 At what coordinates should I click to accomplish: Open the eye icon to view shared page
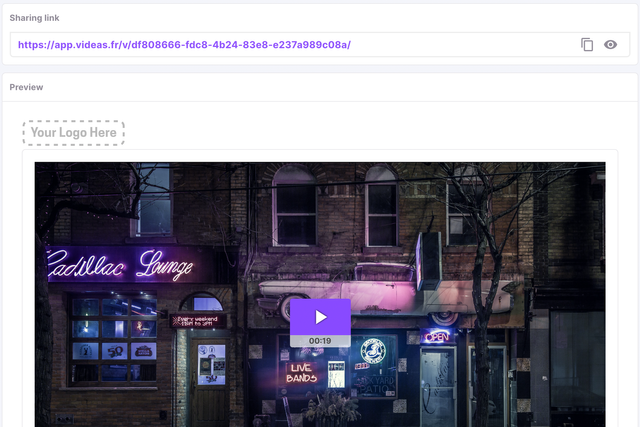(610, 44)
